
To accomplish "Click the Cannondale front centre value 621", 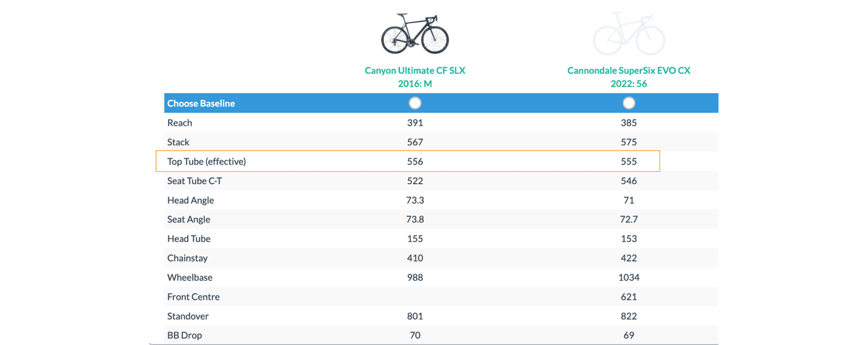I will tap(629, 297).
